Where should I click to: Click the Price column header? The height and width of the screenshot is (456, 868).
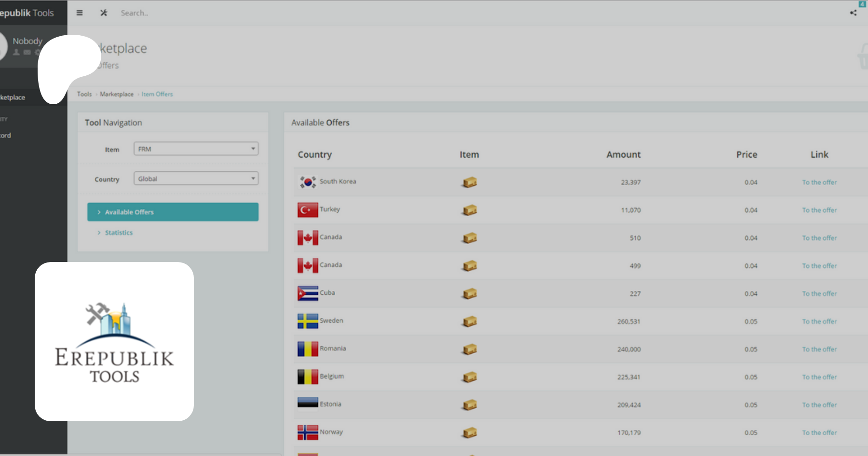(746, 154)
